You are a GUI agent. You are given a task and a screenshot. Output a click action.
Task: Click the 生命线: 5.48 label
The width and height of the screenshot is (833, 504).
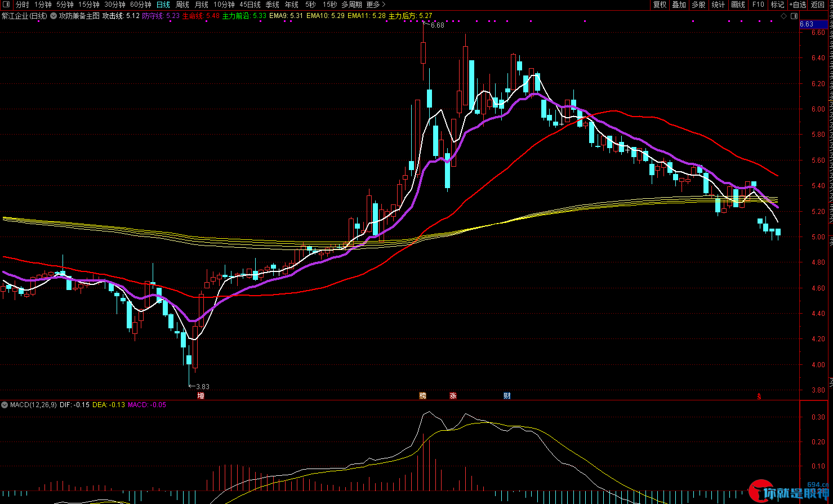pyautogui.click(x=201, y=16)
